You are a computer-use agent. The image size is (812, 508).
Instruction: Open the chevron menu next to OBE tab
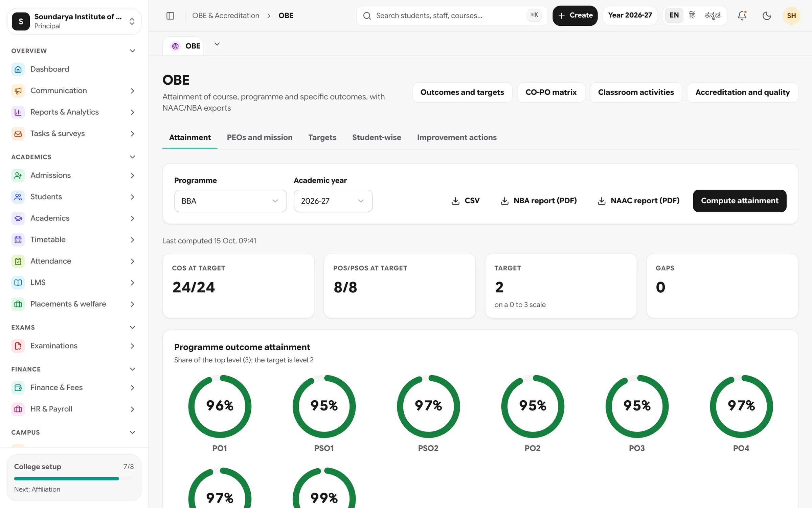click(x=217, y=44)
